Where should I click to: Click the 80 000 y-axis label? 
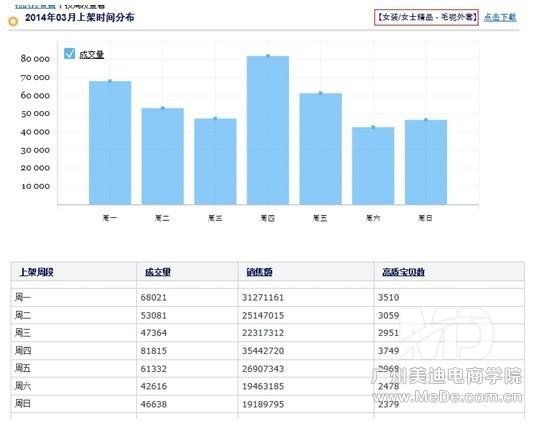click(x=35, y=59)
